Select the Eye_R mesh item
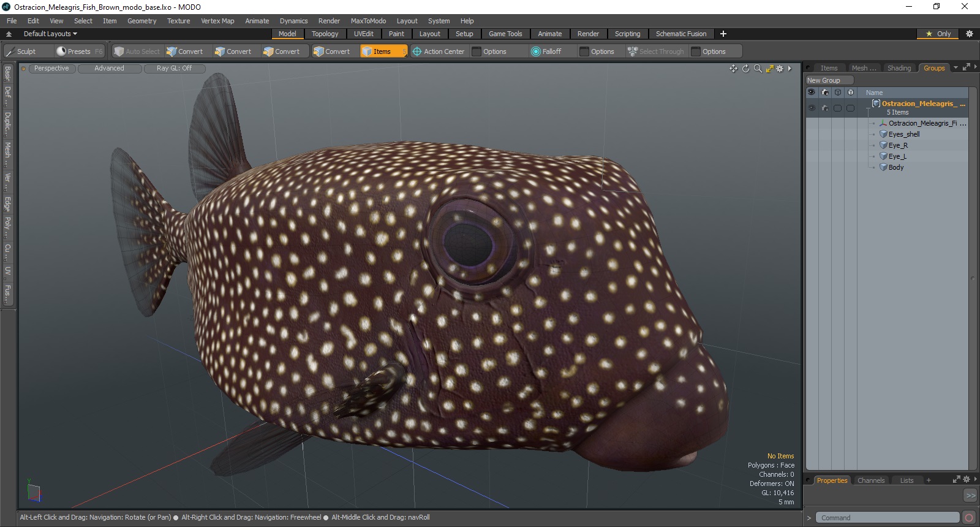The image size is (980, 527). coord(897,145)
